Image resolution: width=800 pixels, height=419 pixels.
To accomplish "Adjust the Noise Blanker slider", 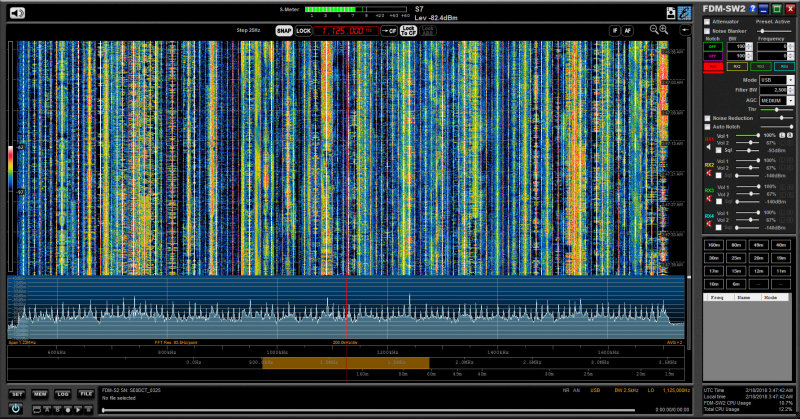I will click(x=773, y=31).
